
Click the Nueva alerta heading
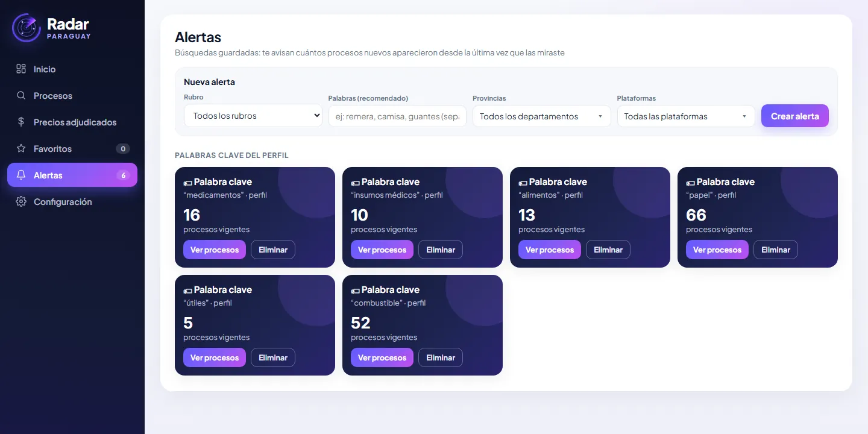point(209,82)
